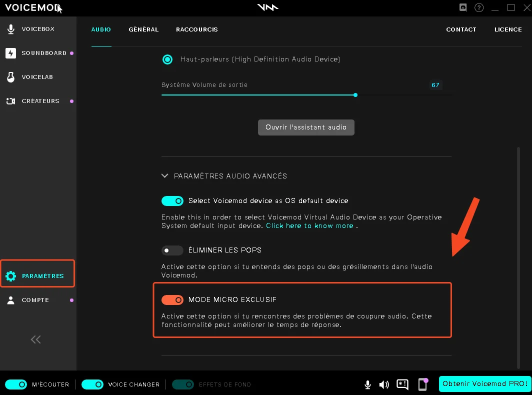Switch to the Raccourcis tab
Screen dimensions: 532x395
[197, 29]
